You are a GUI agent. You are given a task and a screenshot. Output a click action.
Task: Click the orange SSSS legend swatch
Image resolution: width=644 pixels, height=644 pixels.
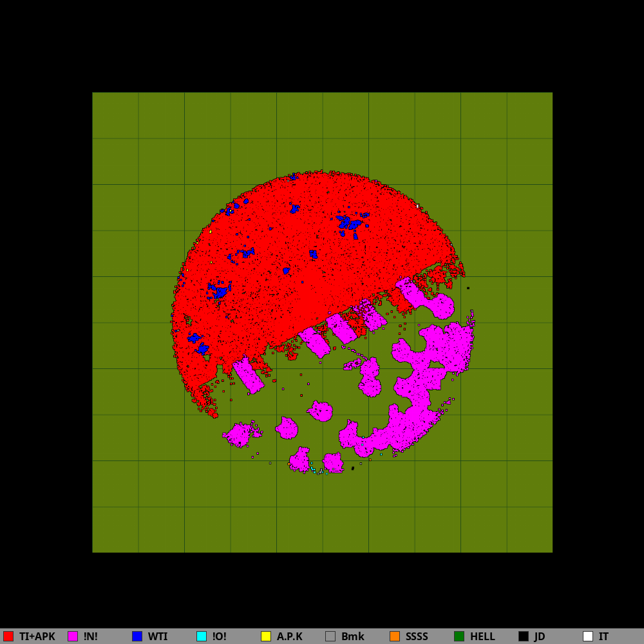(x=395, y=636)
